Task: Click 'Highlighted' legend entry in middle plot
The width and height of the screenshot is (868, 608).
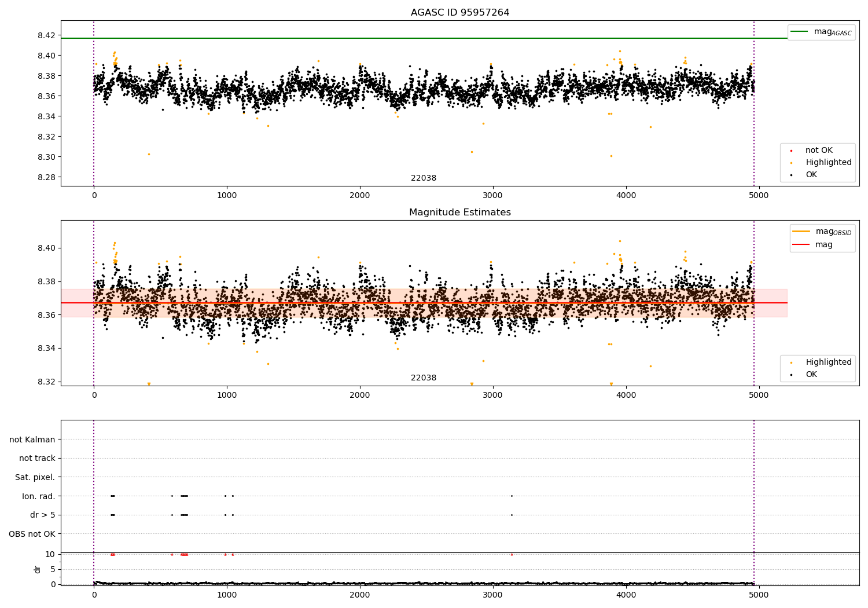Action: coord(822,362)
